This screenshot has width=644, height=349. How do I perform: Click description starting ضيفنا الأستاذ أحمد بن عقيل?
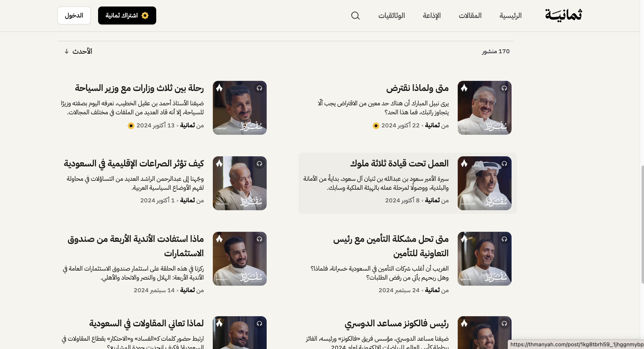(132, 108)
